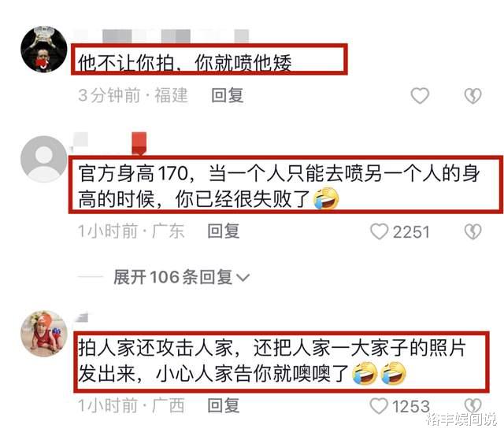Image resolution: width=504 pixels, height=436 pixels.
Task: Open the baby photo user avatar
Action: [x=44, y=334]
